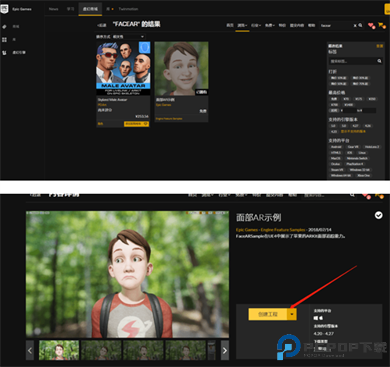
Task: Click the 创建工程 create project button
Action: point(268,314)
